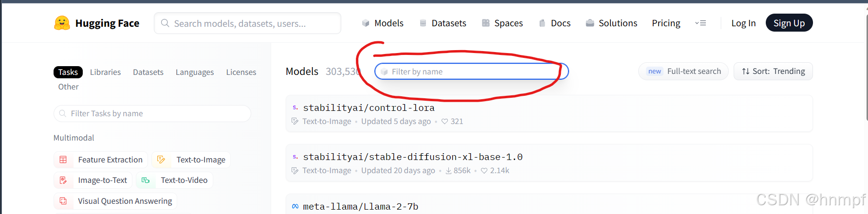The height and width of the screenshot is (214, 868).
Task: Click the Visual Question Answering task icon
Action: tap(63, 201)
